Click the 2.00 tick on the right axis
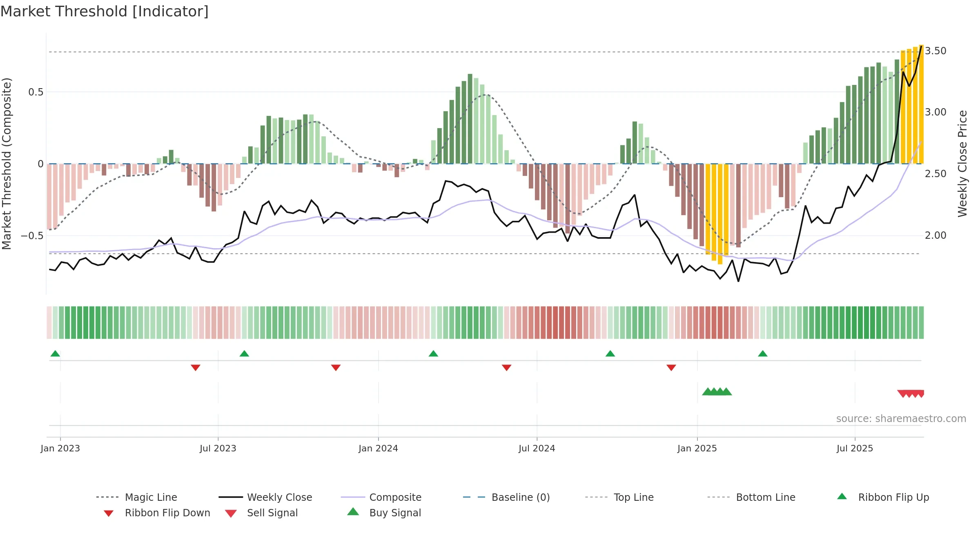 (935, 236)
